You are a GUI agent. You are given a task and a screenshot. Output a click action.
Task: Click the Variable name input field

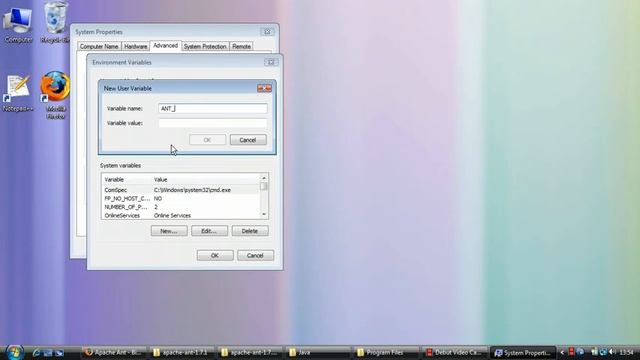coord(213,108)
